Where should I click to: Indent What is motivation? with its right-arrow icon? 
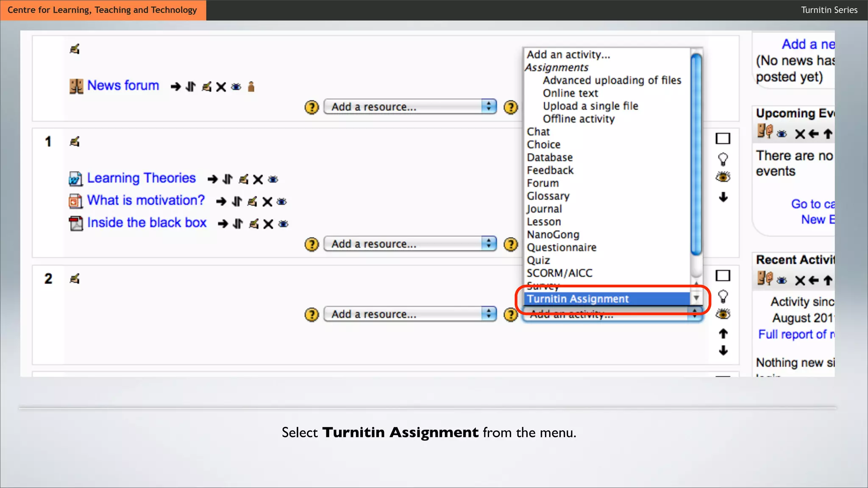click(221, 202)
